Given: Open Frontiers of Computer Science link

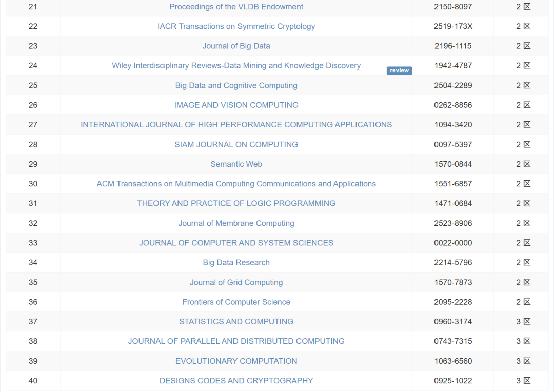Looking at the screenshot, I should pos(236,302).
